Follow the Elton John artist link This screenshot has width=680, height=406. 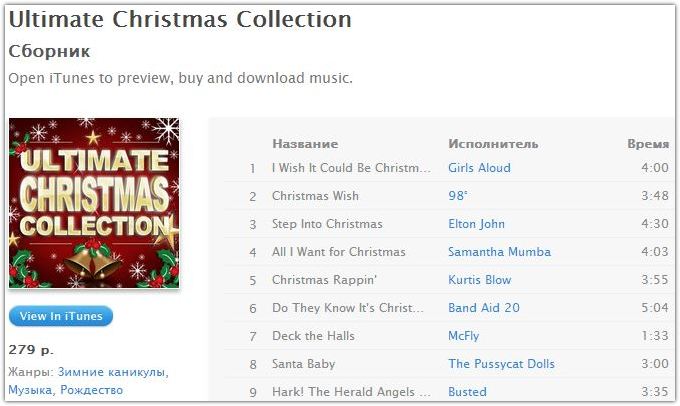coord(476,224)
